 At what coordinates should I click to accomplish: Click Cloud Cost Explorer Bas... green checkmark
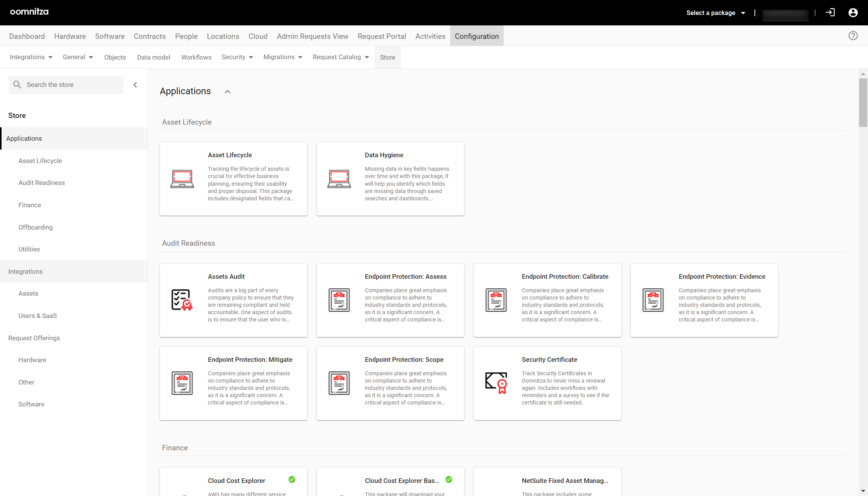tap(449, 479)
